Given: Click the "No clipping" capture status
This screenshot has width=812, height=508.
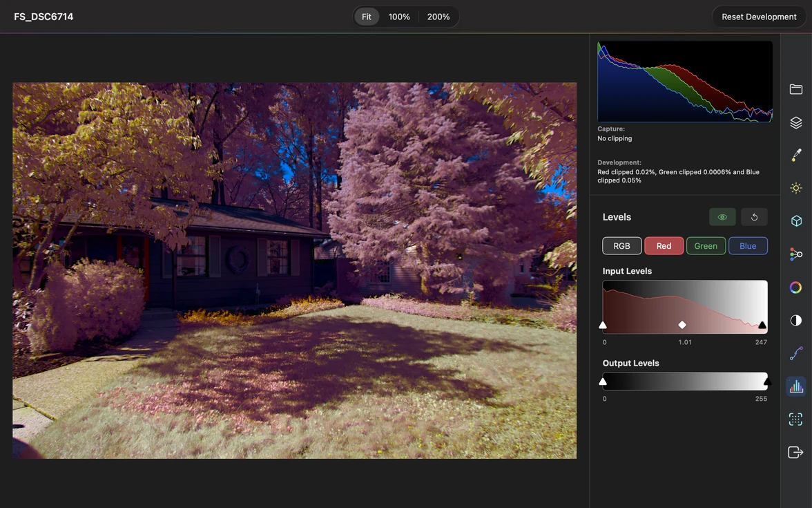Looking at the screenshot, I should (x=615, y=138).
